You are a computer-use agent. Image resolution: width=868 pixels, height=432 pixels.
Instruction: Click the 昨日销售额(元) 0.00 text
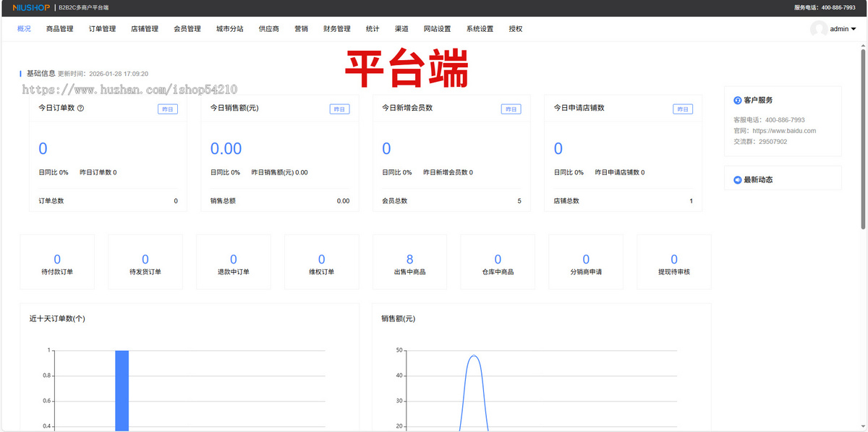[x=279, y=172]
